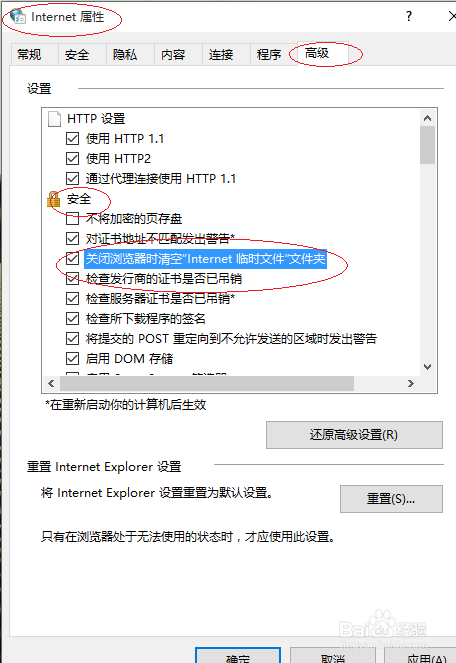456x663 pixels.
Task: Switch to the 安全 tab
Action: click(77, 55)
